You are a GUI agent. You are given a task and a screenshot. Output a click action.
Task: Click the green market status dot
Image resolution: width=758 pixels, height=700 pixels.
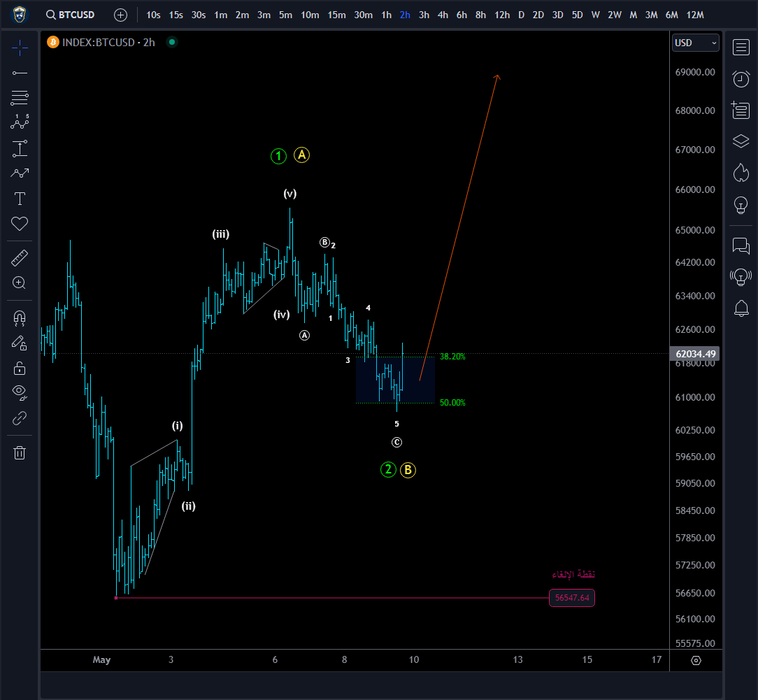coord(171,43)
